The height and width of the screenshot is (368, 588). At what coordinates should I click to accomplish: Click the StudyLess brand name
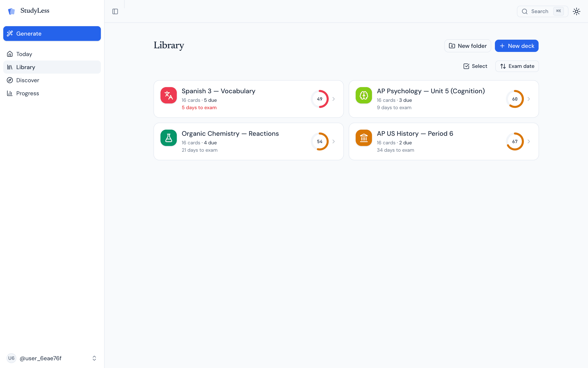[x=35, y=11]
